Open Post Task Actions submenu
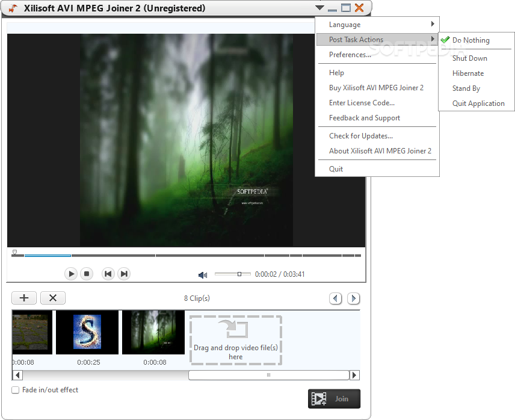Viewport: 515px width, 420px height. pos(377,39)
